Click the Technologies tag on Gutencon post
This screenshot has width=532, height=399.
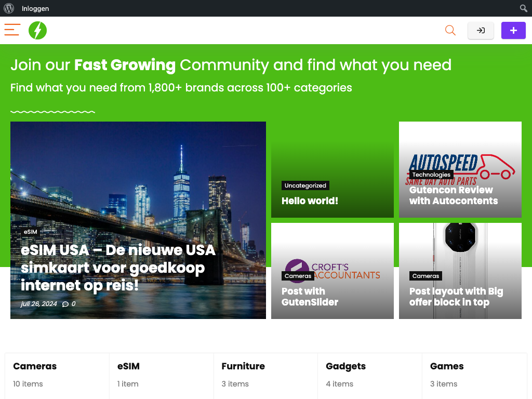click(x=431, y=175)
